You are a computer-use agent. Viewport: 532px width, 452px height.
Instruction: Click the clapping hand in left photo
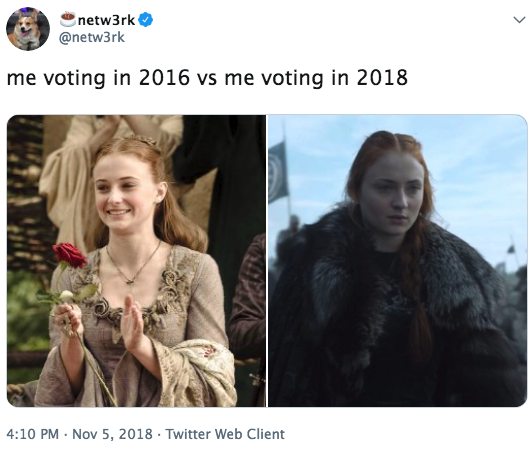point(132,322)
